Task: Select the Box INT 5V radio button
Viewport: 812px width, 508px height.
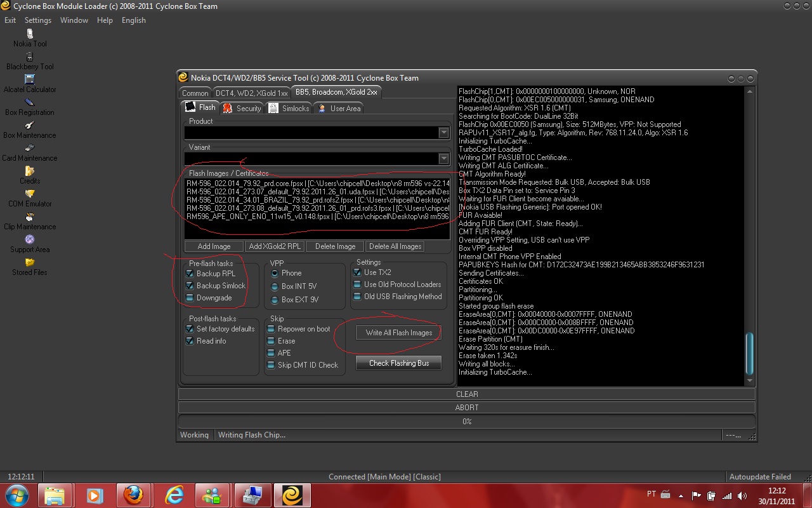Action: [275, 286]
